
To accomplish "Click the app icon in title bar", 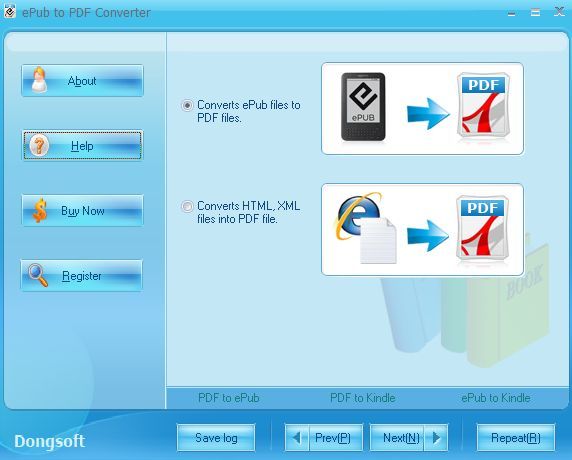I will [10, 12].
